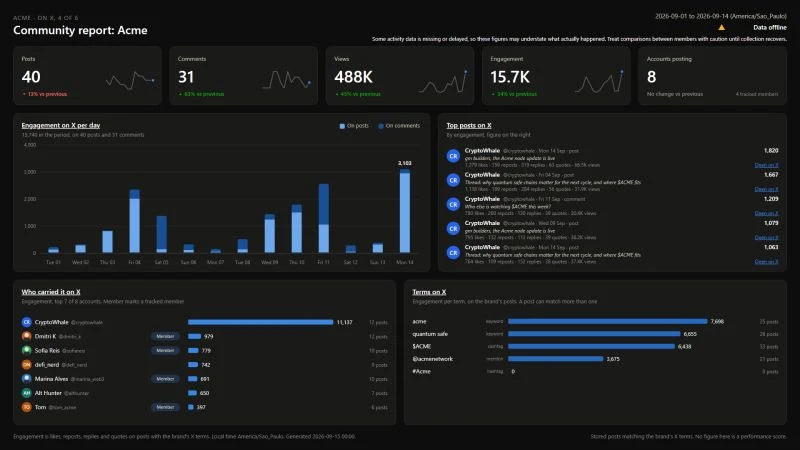
Task: Click the Data offline warning triangle icon
Action: point(721,28)
